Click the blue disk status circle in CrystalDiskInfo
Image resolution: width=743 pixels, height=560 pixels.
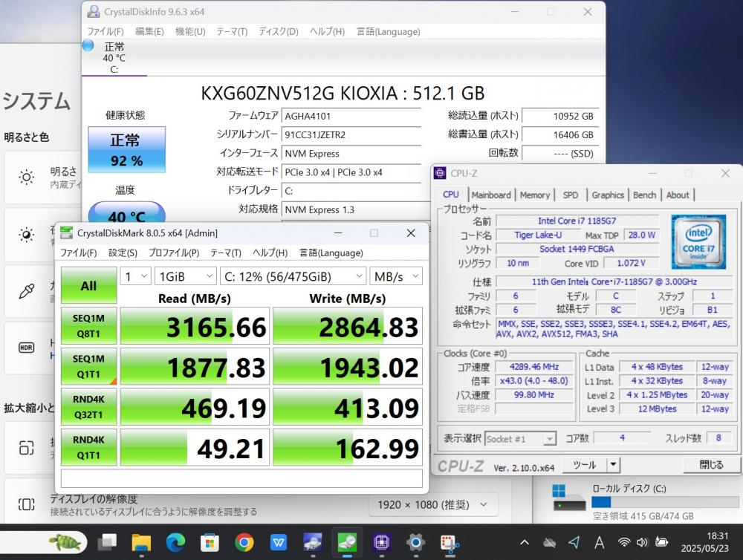point(88,45)
